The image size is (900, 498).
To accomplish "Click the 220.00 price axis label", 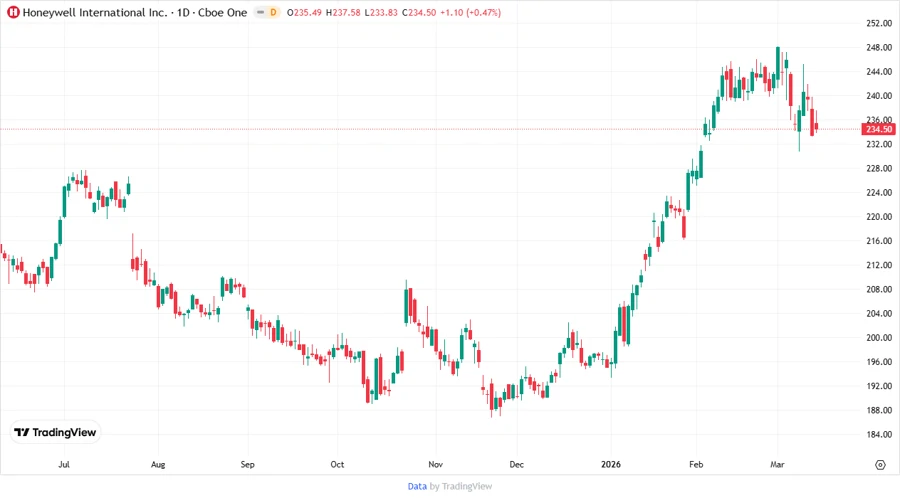I will 879,217.
